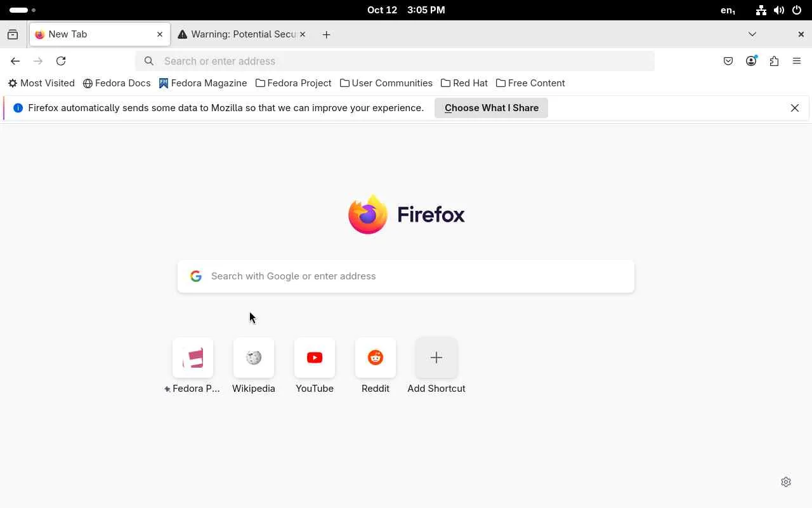Open the Most Visited bookmarks menu

coord(41,83)
